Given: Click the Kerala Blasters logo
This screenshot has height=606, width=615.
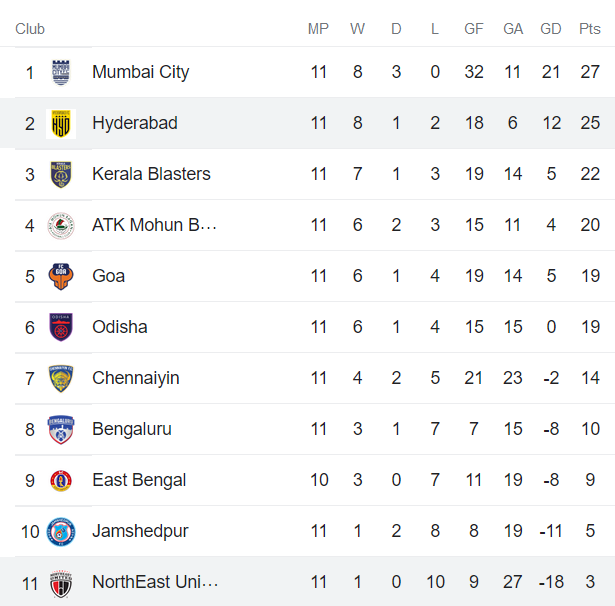Looking at the screenshot, I should pos(62,174).
